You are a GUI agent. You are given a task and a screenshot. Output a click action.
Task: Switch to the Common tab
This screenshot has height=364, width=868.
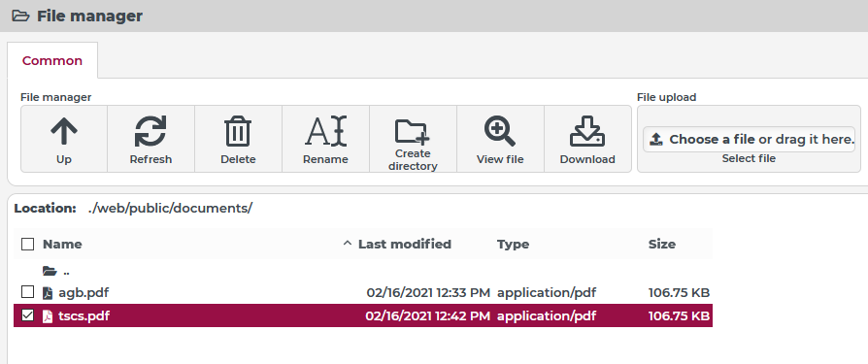coord(52,60)
